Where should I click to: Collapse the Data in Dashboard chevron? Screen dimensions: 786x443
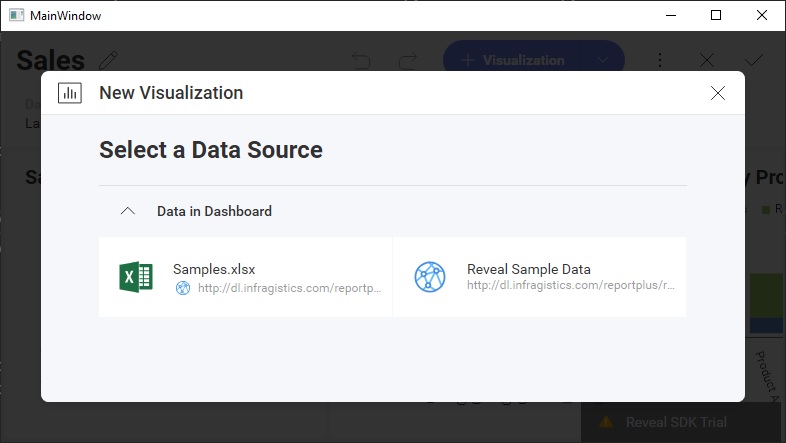[127, 211]
